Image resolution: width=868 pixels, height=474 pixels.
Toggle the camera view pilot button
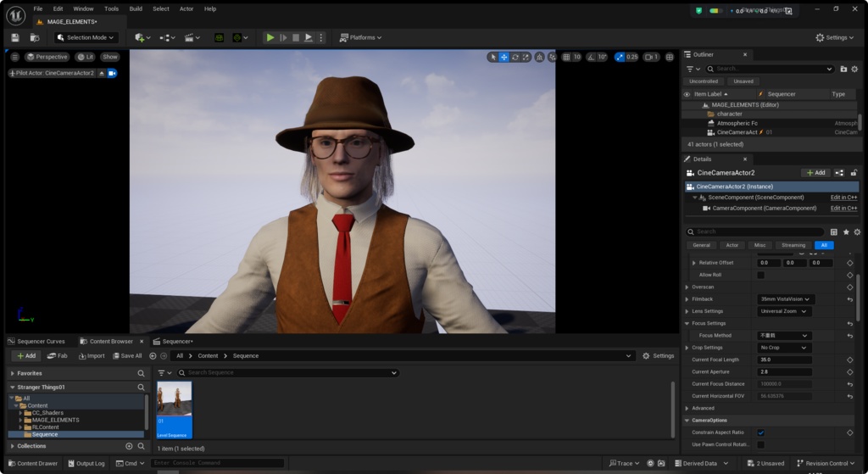tap(112, 73)
